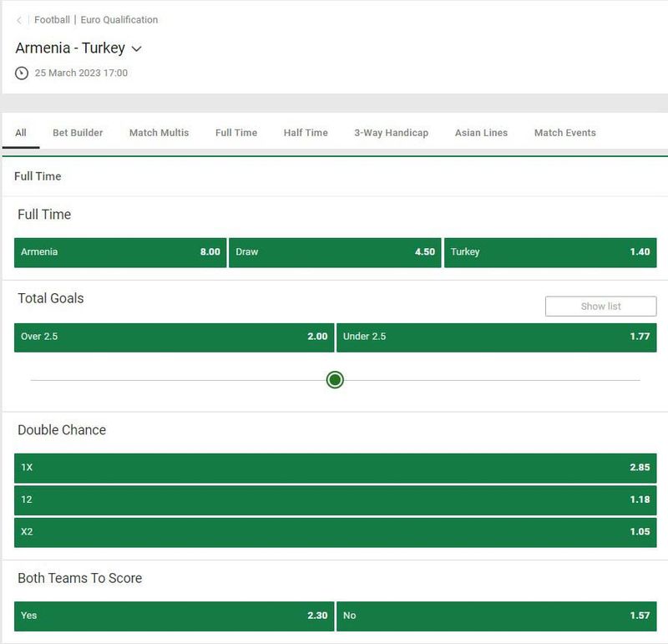Screen dimensions: 668x644
Task: Select the Match Multis tab
Action: [x=159, y=133]
